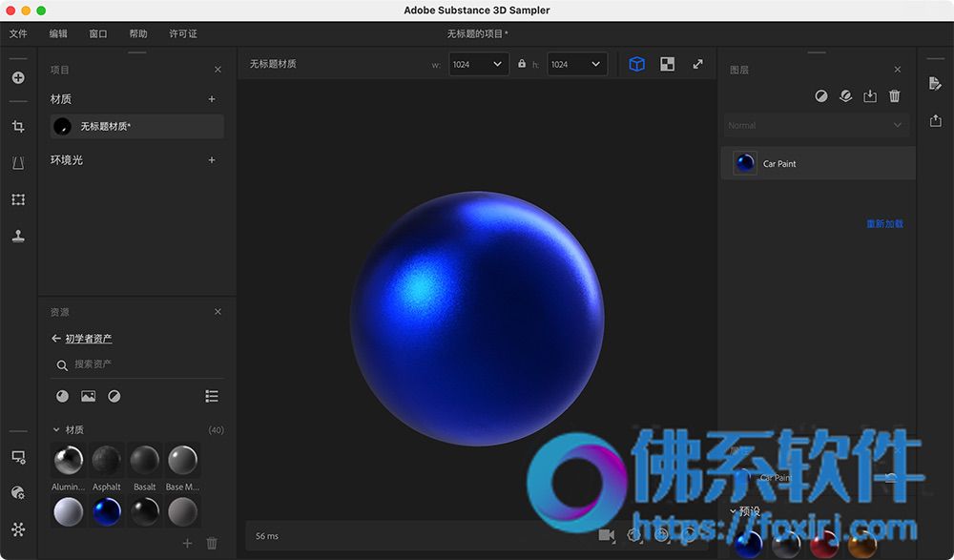Viewport: 954px width, 560px height.
Task: Click the share export icon in right sidebar
Action: pos(935,120)
